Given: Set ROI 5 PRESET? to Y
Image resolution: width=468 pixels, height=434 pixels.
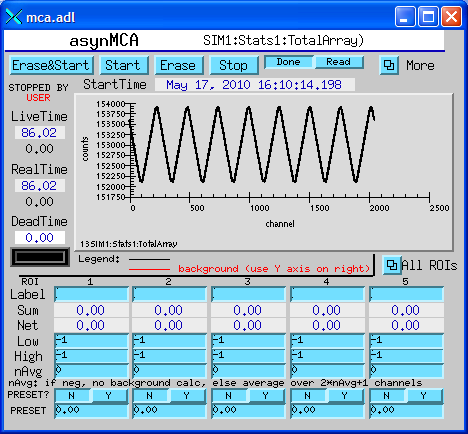Looking at the screenshot, I should click(x=425, y=396).
